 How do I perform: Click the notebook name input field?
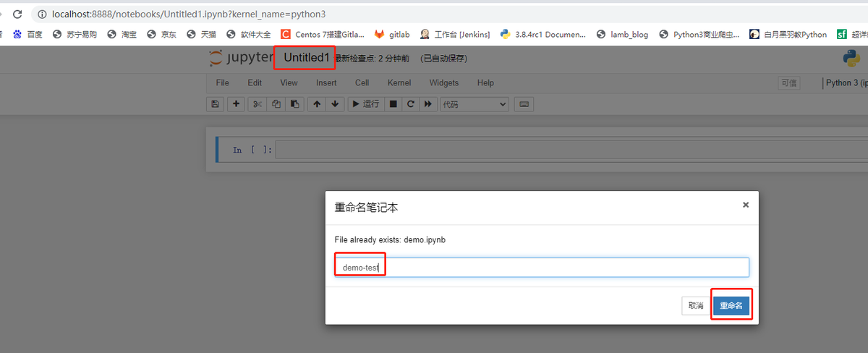[542, 267]
